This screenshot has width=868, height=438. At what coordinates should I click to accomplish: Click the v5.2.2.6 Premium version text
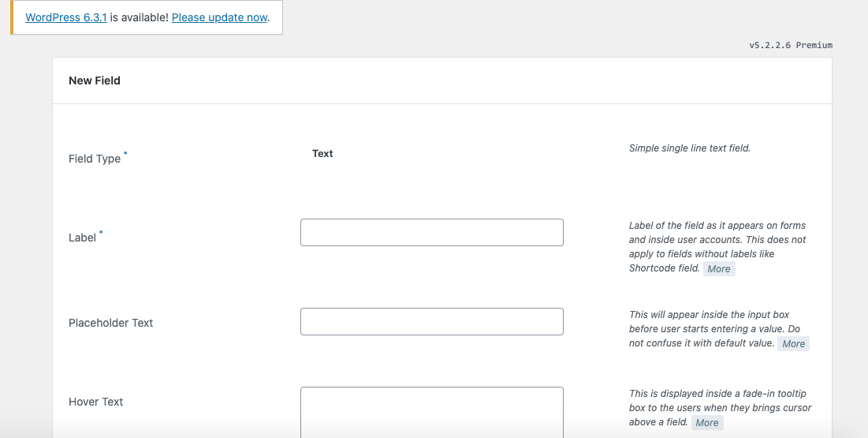click(790, 46)
